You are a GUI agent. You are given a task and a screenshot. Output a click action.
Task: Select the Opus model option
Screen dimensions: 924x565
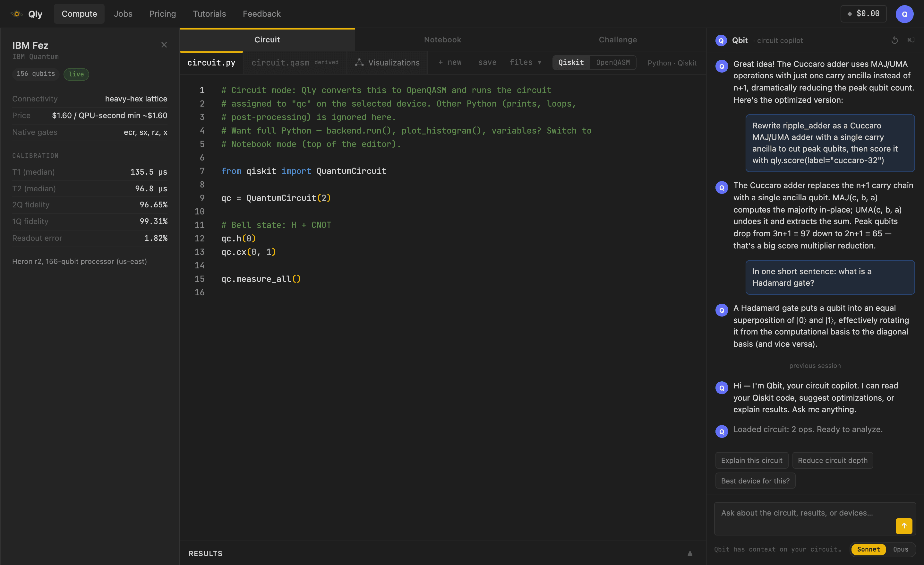pyautogui.click(x=900, y=549)
